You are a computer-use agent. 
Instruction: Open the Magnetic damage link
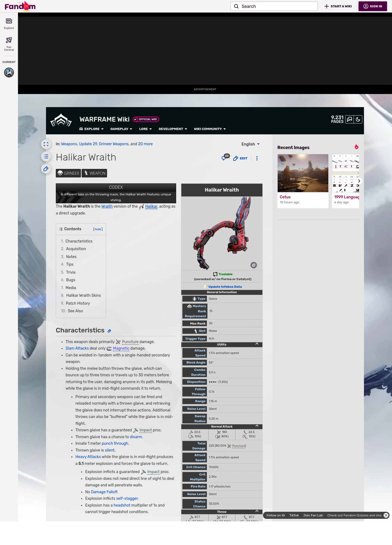click(121, 348)
